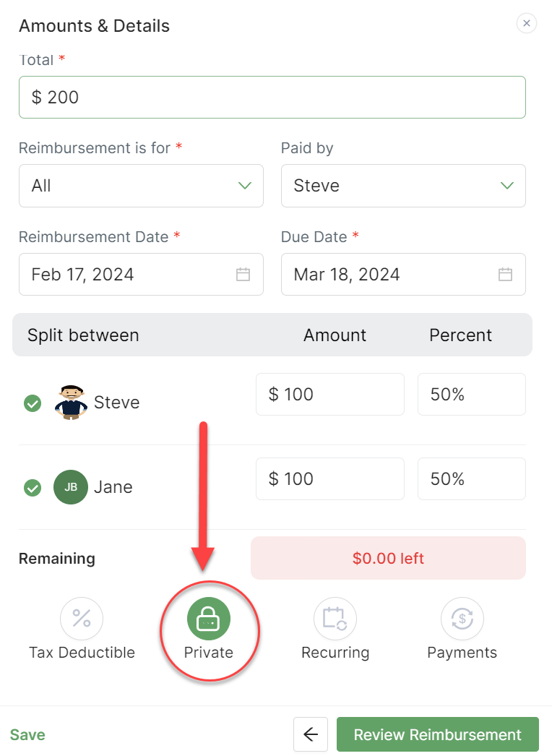Expand the 'Reimbursement is for' dropdown
The image size is (552, 756).
tap(141, 186)
